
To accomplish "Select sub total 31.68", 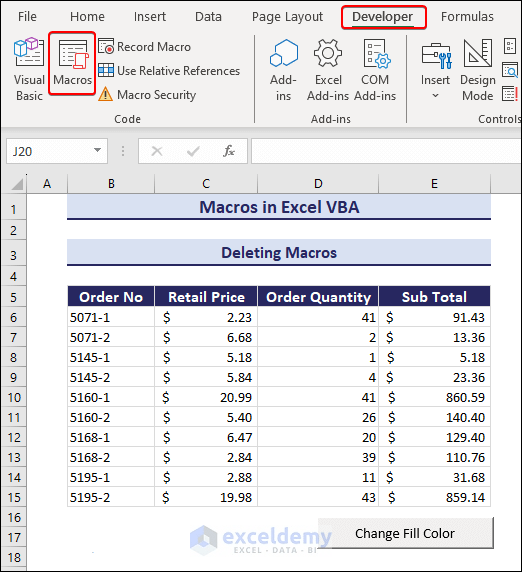I will (x=434, y=477).
